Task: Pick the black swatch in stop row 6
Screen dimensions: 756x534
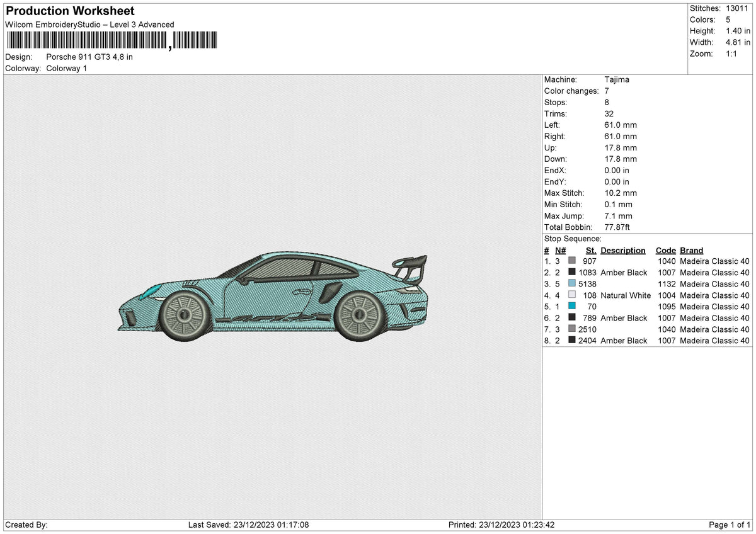Action: pos(571,318)
